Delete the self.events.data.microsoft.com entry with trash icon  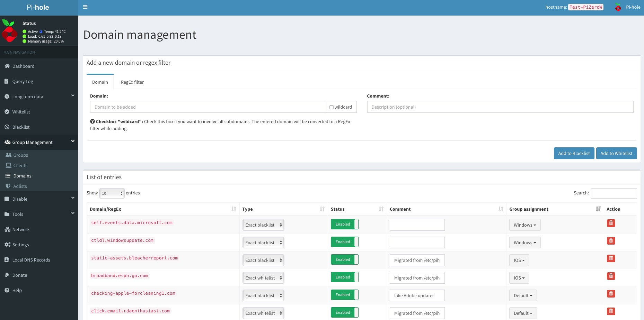pyautogui.click(x=611, y=223)
